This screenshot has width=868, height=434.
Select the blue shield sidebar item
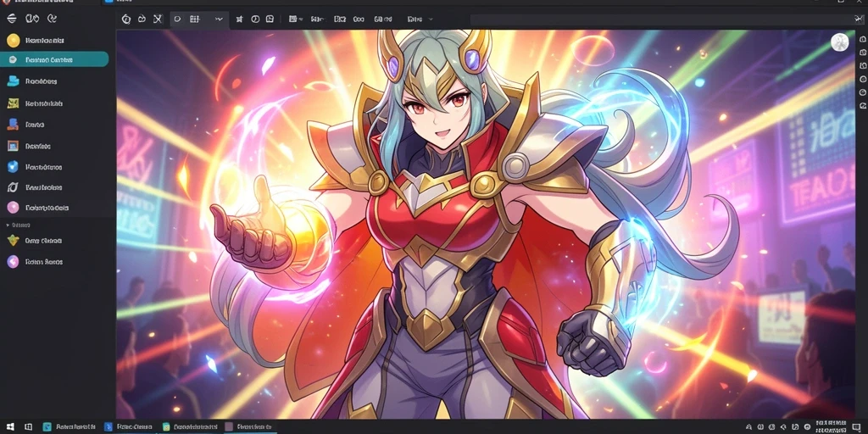tap(55, 167)
